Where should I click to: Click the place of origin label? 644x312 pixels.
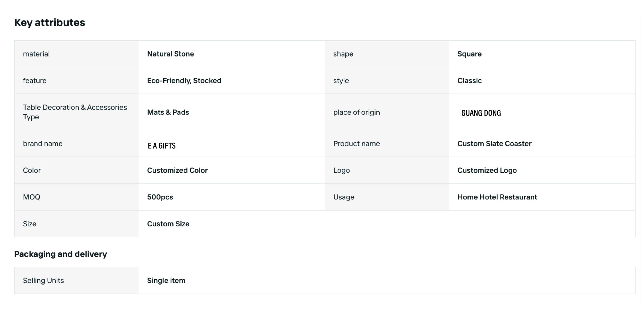[x=356, y=112]
